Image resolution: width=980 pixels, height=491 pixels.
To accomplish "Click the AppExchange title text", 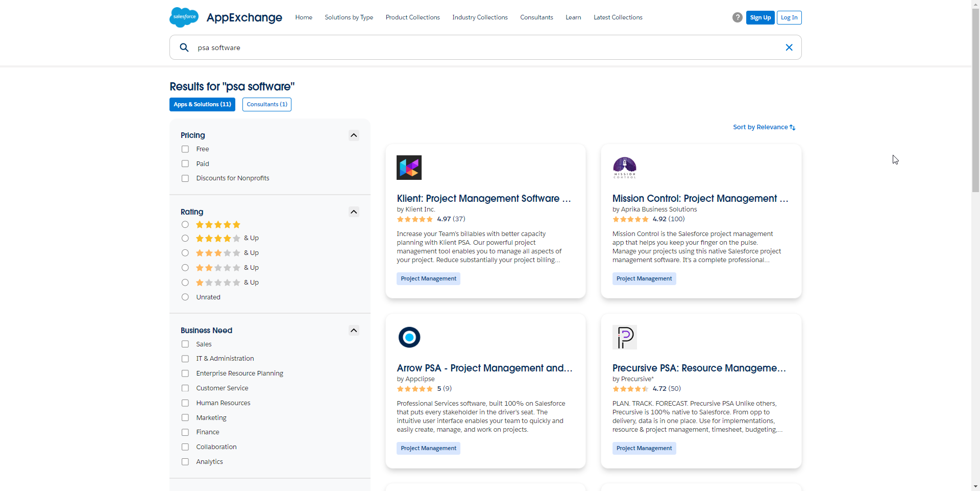I will (244, 17).
